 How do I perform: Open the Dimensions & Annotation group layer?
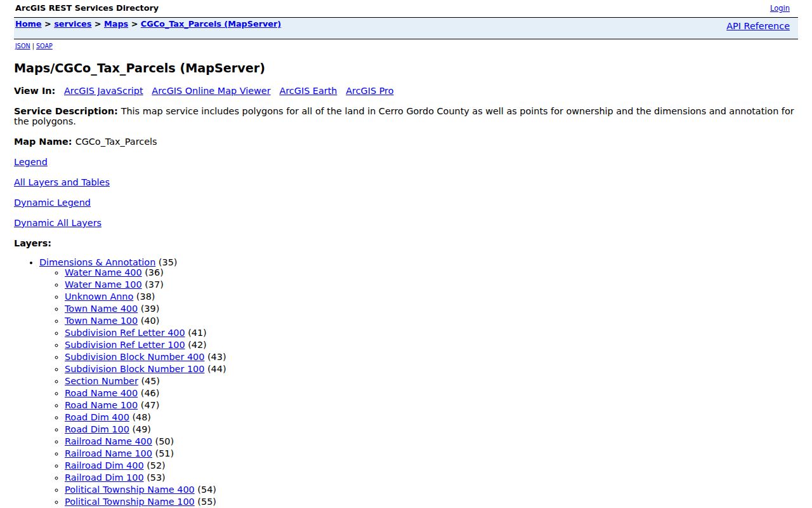pyautogui.click(x=97, y=262)
